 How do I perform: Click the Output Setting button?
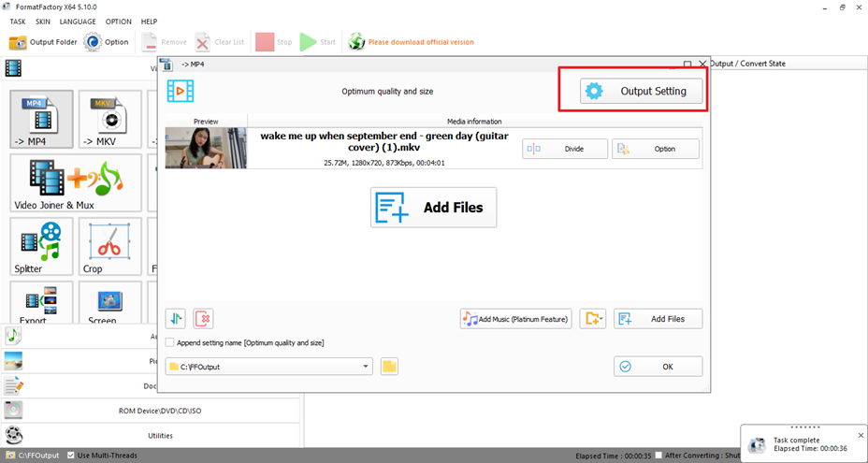click(x=641, y=91)
